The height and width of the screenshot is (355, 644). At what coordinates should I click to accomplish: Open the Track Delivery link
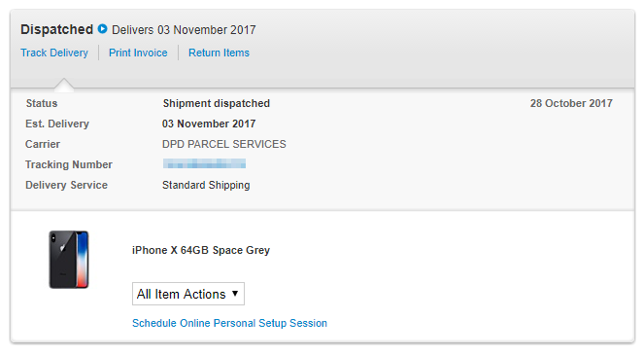pos(54,53)
